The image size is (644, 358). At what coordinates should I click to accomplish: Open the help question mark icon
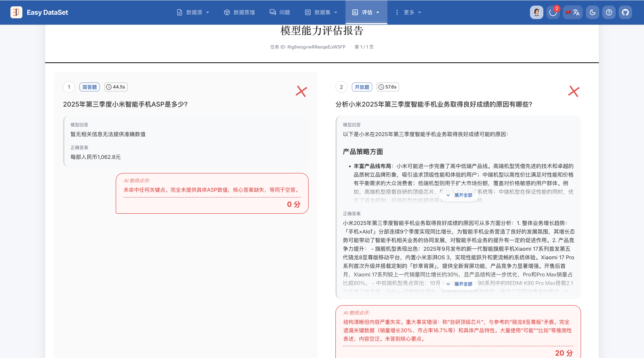pyautogui.click(x=609, y=12)
